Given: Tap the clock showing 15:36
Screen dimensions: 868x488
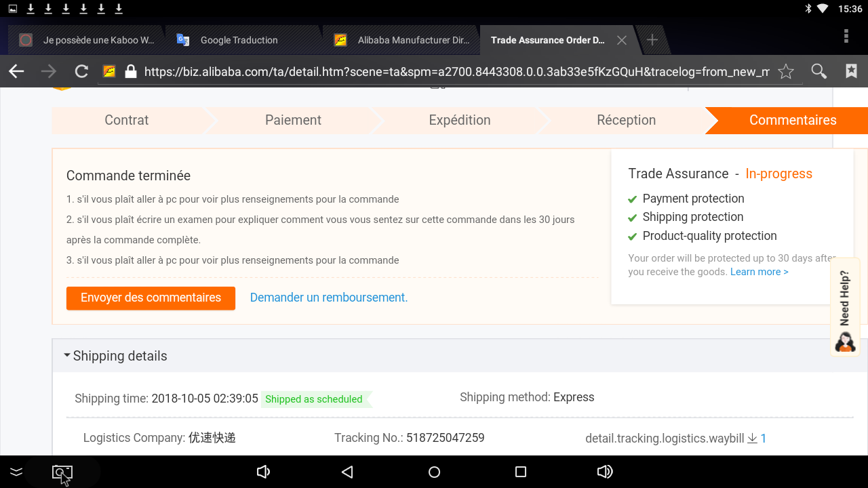Looking at the screenshot, I should pos(850,9).
